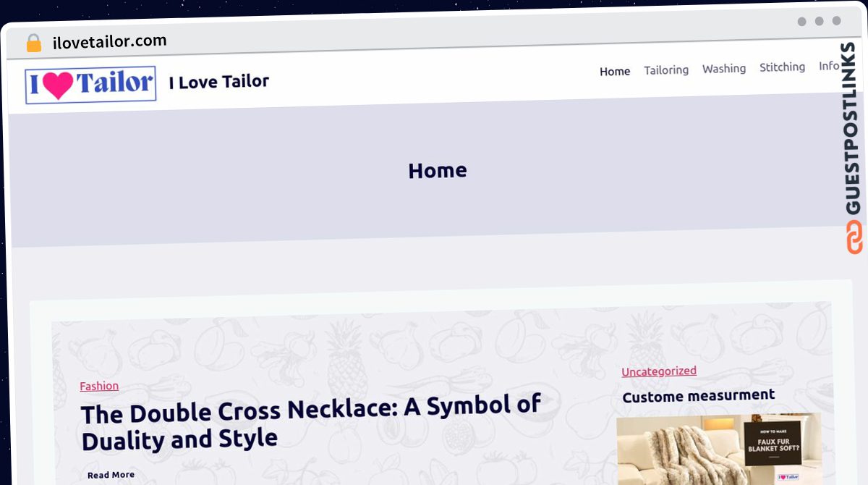
Task: Open the Stitching menu item
Action: pos(782,67)
